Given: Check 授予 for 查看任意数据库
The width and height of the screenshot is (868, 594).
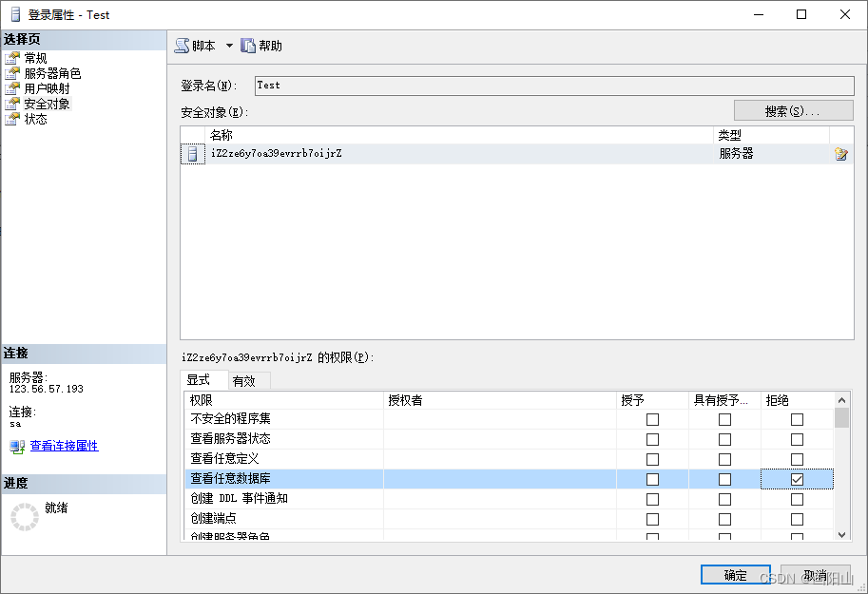Looking at the screenshot, I should 652,479.
